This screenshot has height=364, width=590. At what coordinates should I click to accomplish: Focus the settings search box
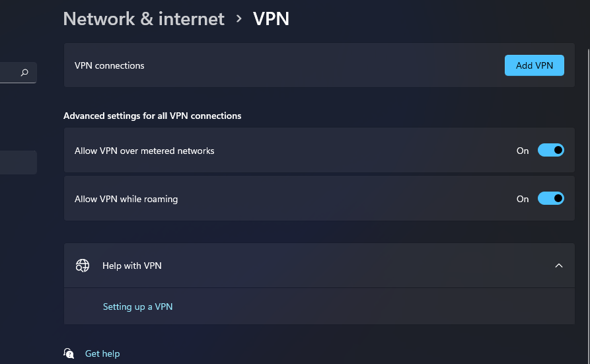(9, 73)
